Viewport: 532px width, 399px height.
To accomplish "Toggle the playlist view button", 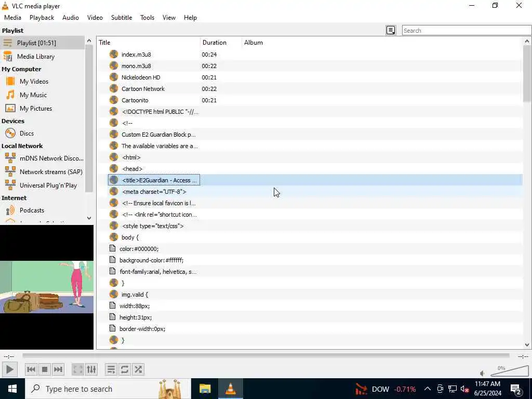I will pyautogui.click(x=111, y=369).
